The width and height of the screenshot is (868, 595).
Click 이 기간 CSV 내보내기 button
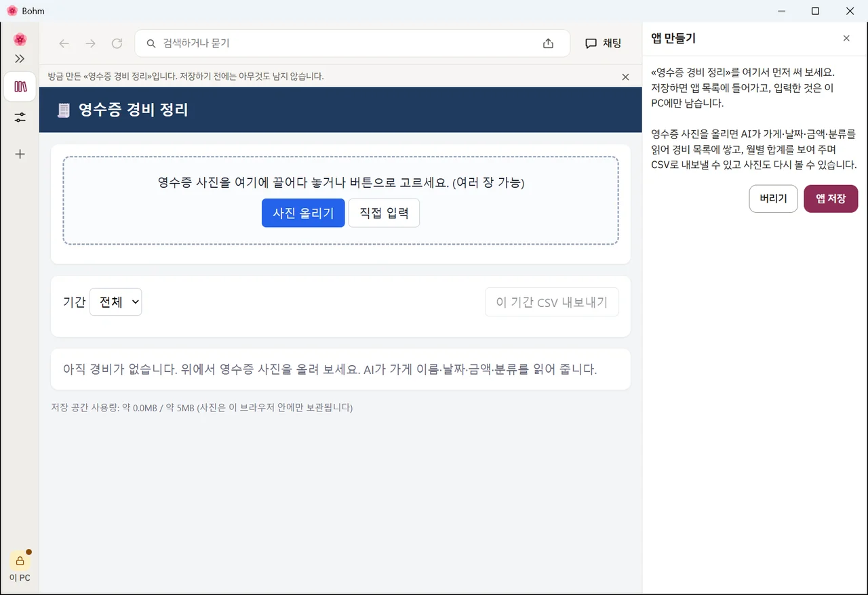tap(552, 302)
